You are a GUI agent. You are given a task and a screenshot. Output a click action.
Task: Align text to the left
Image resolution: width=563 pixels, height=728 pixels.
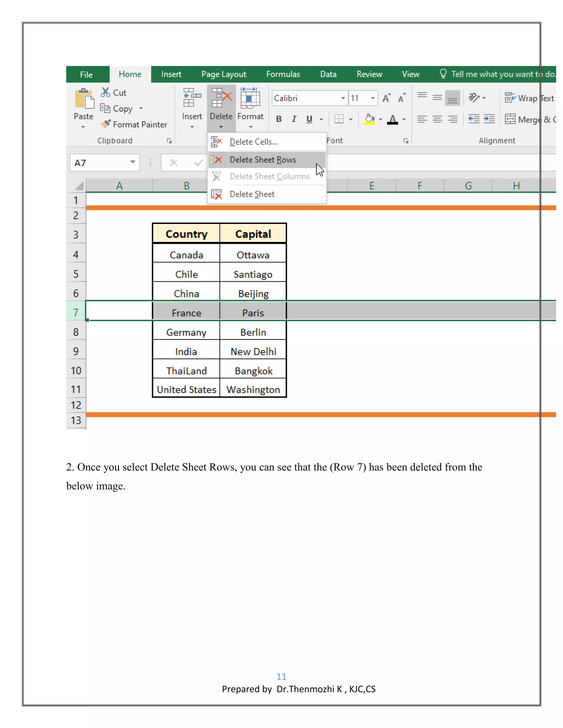point(422,119)
